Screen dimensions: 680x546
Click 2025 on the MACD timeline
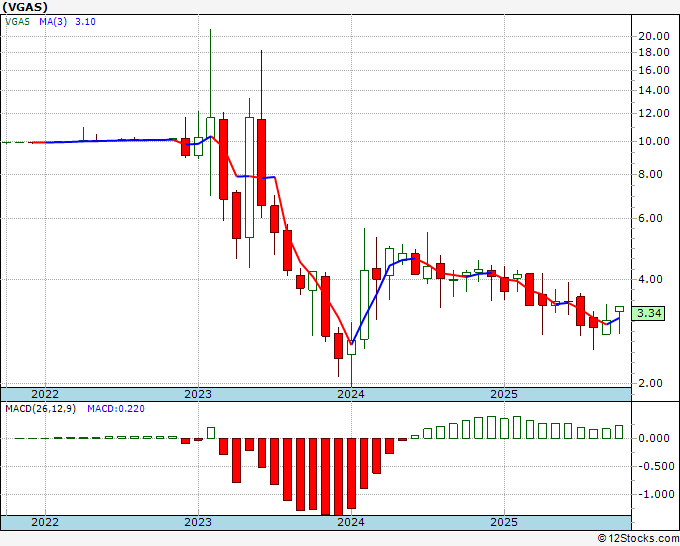click(504, 522)
